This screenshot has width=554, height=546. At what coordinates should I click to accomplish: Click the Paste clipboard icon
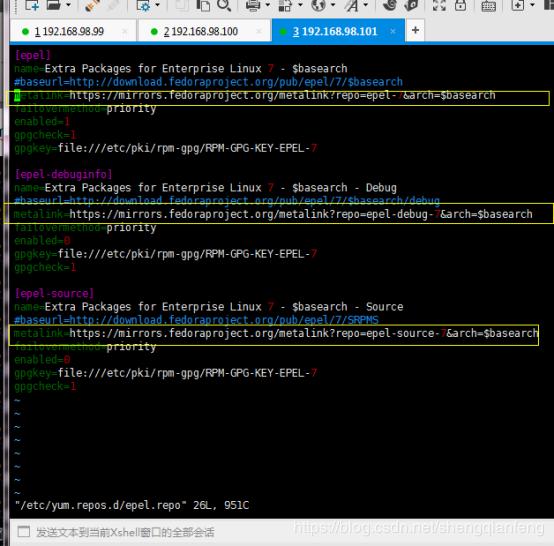coord(204,5)
